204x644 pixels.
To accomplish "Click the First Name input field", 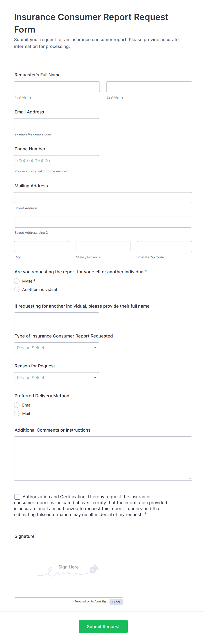I will (x=57, y=87).
